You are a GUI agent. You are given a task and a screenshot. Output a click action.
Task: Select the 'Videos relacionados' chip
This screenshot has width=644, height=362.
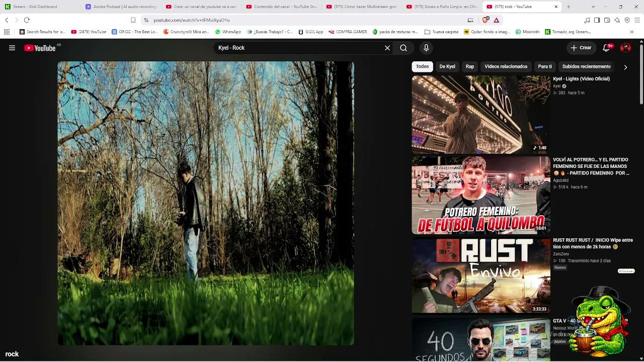coord(506,66)
